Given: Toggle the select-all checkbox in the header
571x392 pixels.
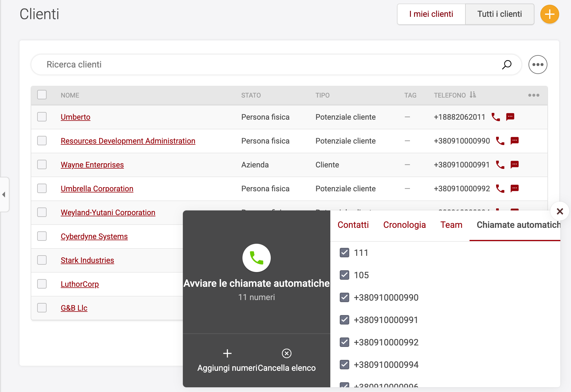Looking at the screenshot, I should (x=42, y=95).
